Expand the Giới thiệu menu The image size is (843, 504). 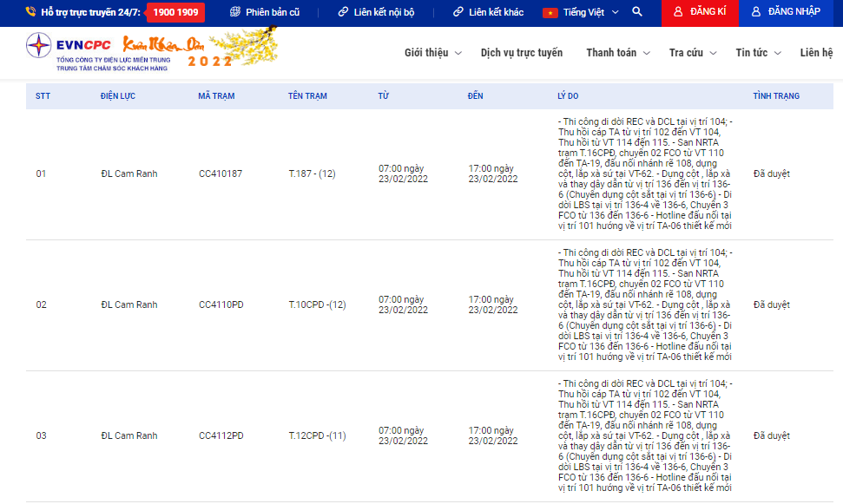pos(432,53)
